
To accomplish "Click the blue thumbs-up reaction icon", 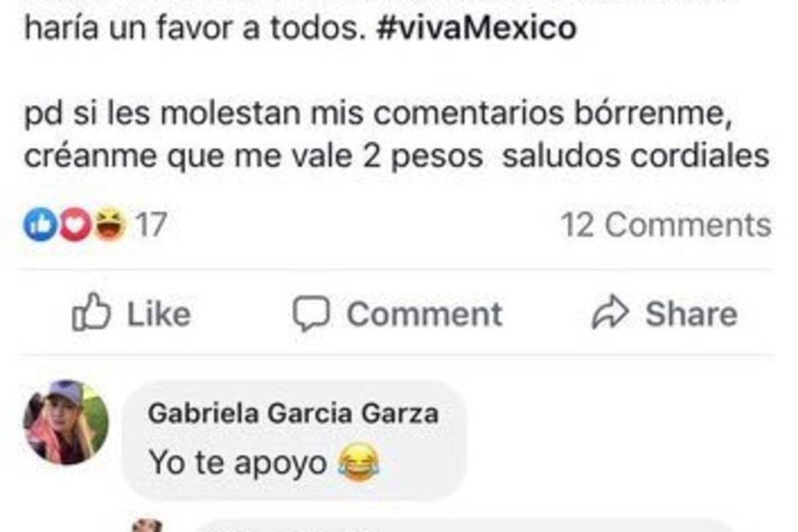I will (39, 225).
